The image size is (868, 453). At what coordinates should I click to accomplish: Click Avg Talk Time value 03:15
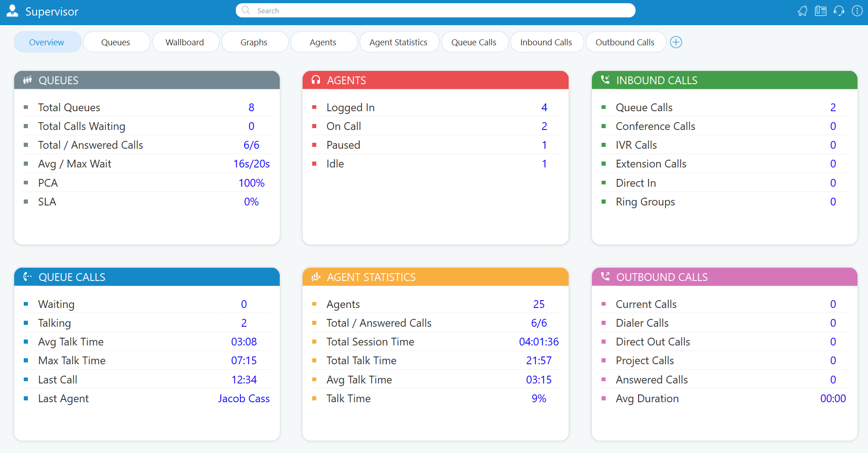point(539,380)
